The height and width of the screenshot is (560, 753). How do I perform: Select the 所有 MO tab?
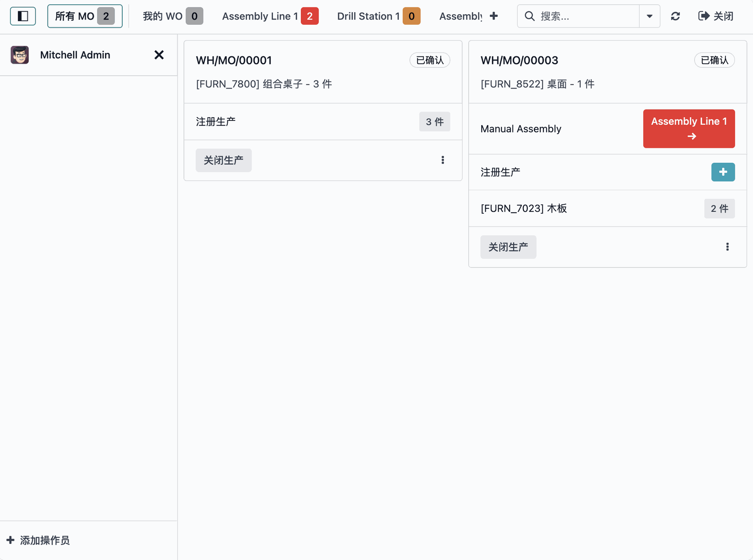[x=85, y=16]
